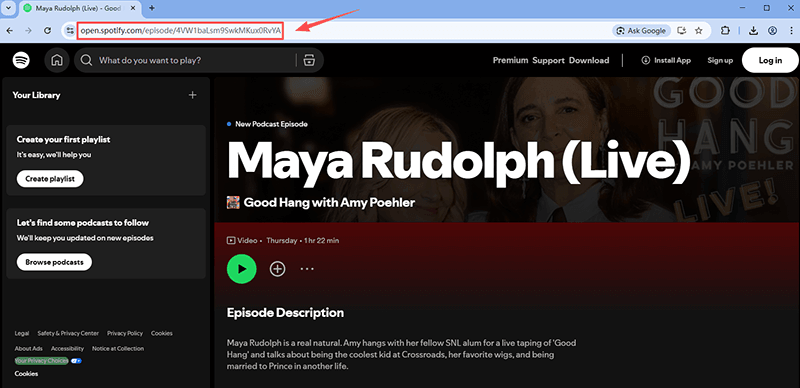This screenshot has height=388, width=800.
Task: Open the Premium link
Action: tap(510, 60)
